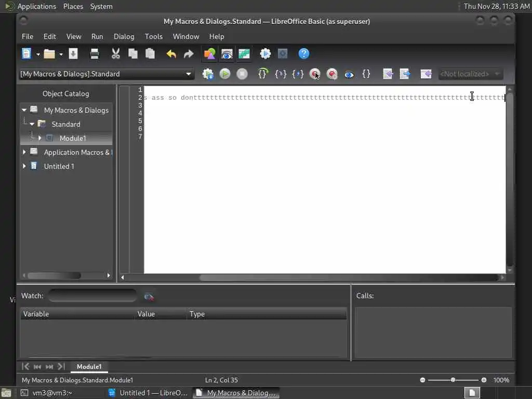Open the View menu
The width and height of the screenshot is (532, 399).
pos(74,36)
